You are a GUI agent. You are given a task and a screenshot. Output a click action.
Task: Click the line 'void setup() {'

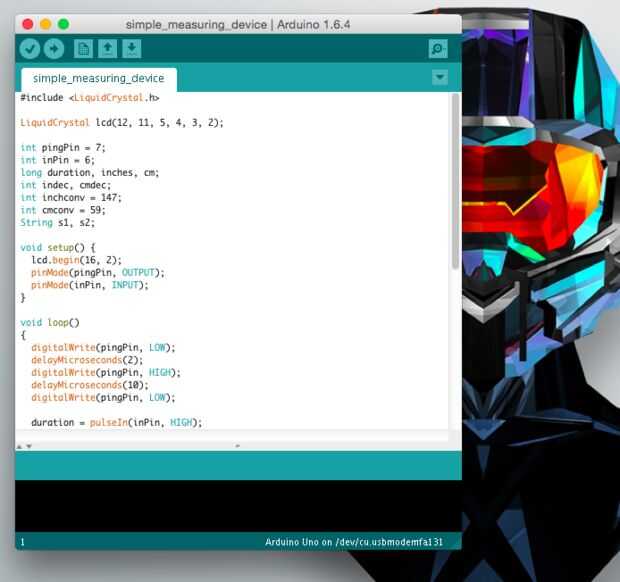(x=58, y=248)
